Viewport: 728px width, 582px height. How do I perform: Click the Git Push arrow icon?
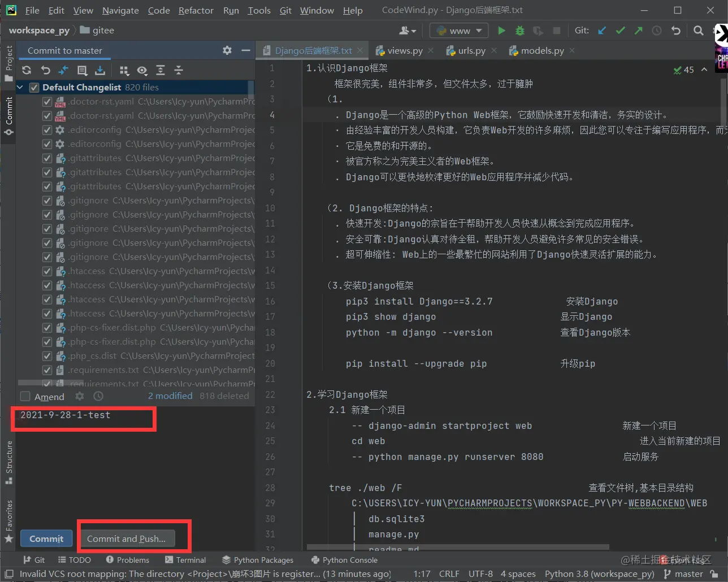[x=638, y=31]
